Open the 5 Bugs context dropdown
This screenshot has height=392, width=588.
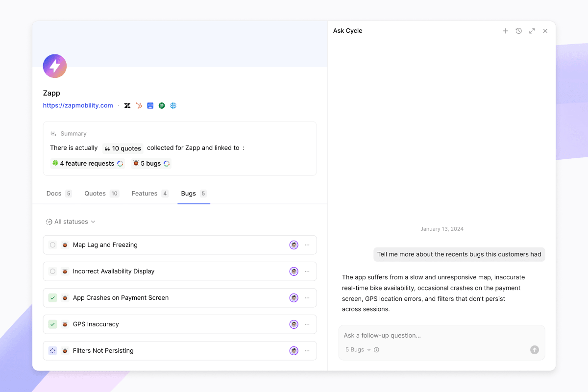pyautogui.click(x=358, y=350)
